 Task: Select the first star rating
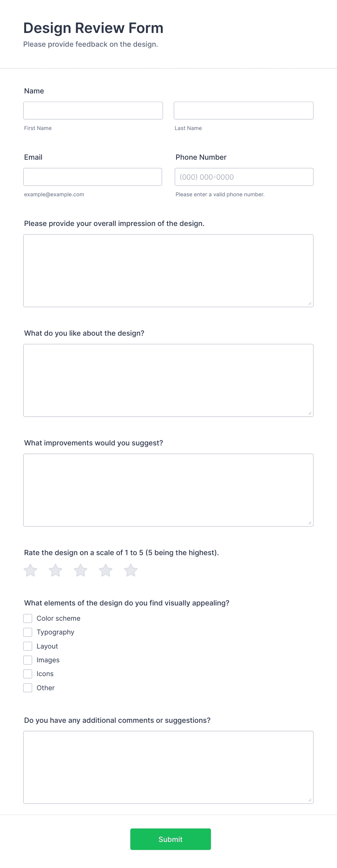click(30, 570)
